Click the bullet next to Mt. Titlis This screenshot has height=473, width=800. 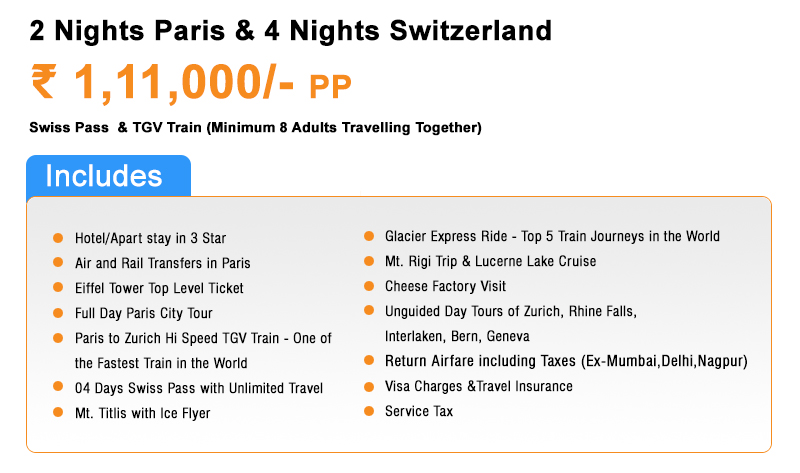coord(58,412)
